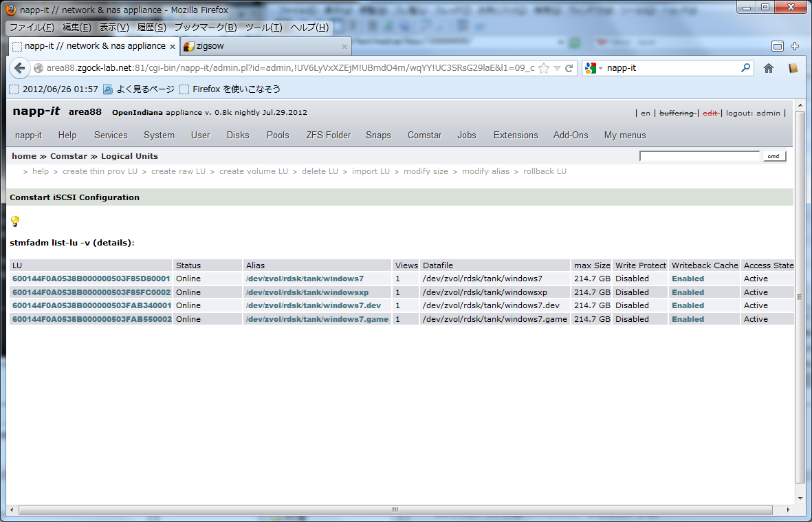Focus the cmd input field
Viewport: 812px width, 522px height.
pos(700,156)
